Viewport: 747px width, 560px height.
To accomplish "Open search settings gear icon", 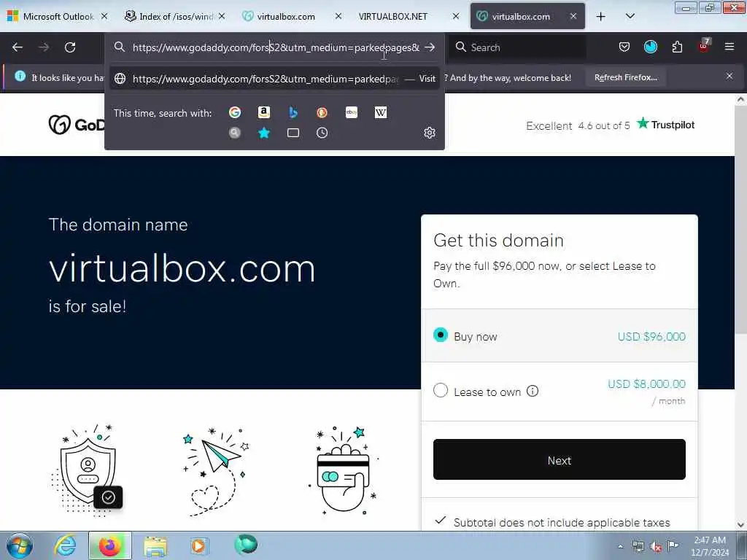I will (430, 133).
